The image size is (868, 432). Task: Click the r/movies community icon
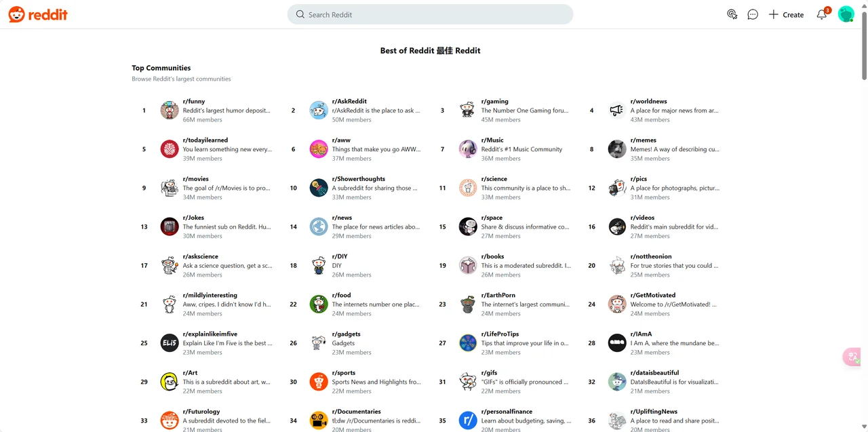170,188
